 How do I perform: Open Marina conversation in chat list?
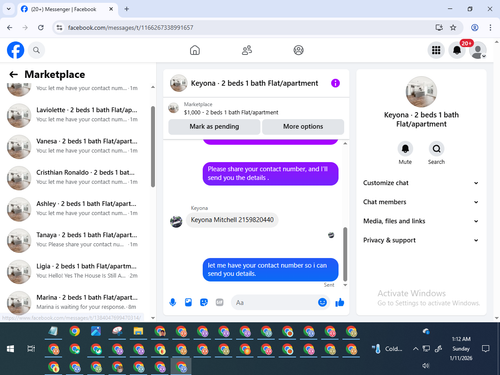coord(77,303)
